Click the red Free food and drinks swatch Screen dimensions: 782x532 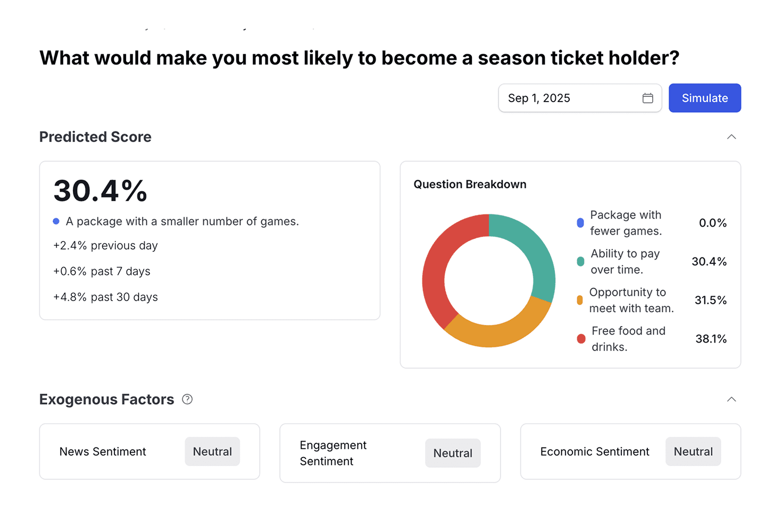(581, 339)
